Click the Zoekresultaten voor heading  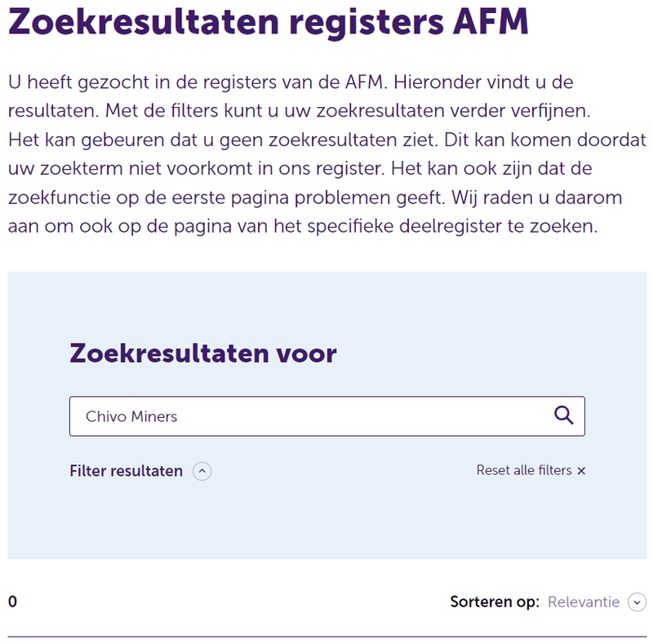[202, 353]
